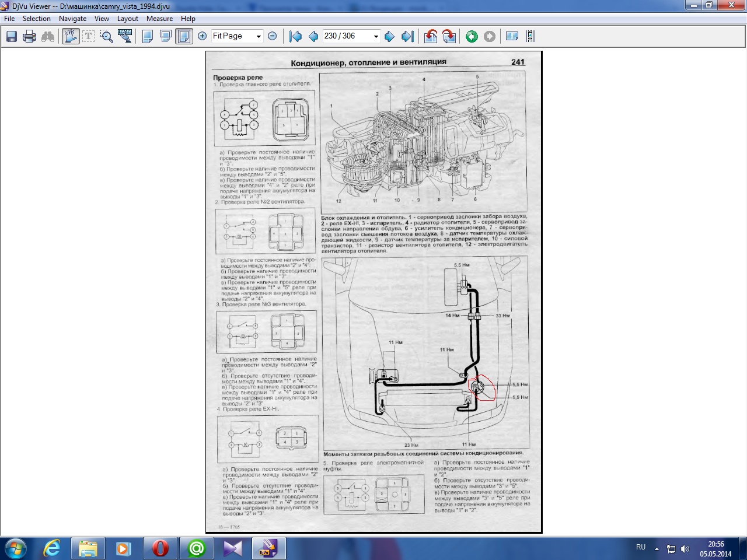Select the Hand pan tool

click(71, 36)
